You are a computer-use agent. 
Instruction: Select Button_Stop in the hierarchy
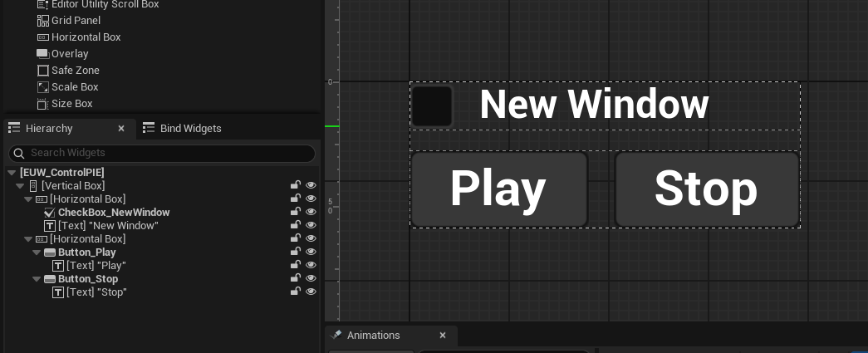pos(88,279)
